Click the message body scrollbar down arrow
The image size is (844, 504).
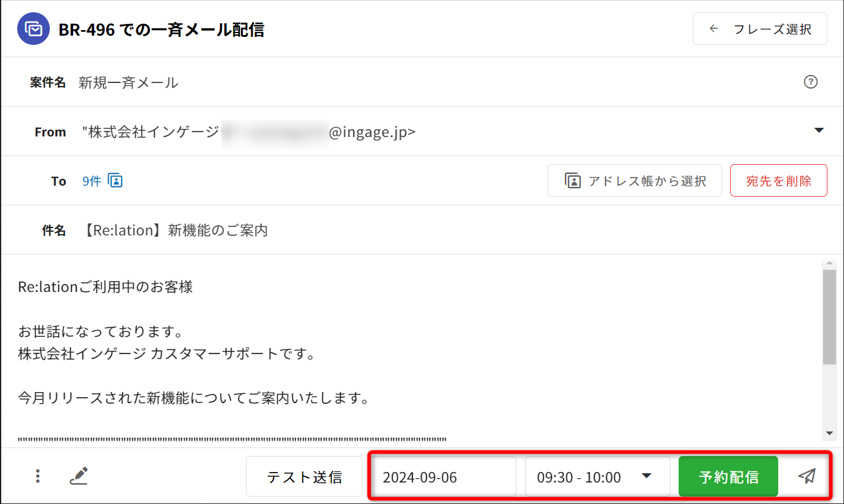coord(830,433)
